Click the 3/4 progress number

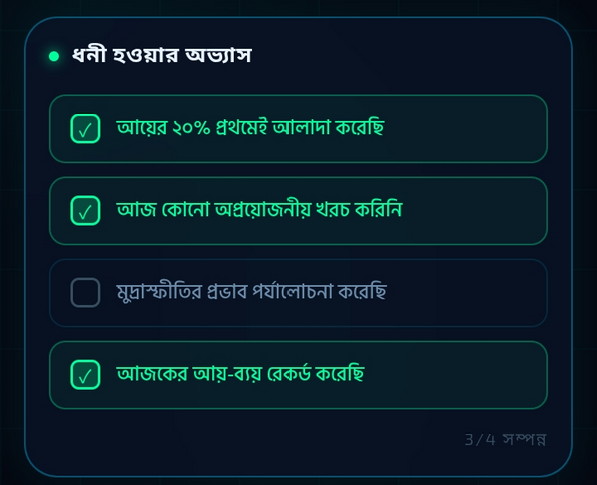[480, 440]
